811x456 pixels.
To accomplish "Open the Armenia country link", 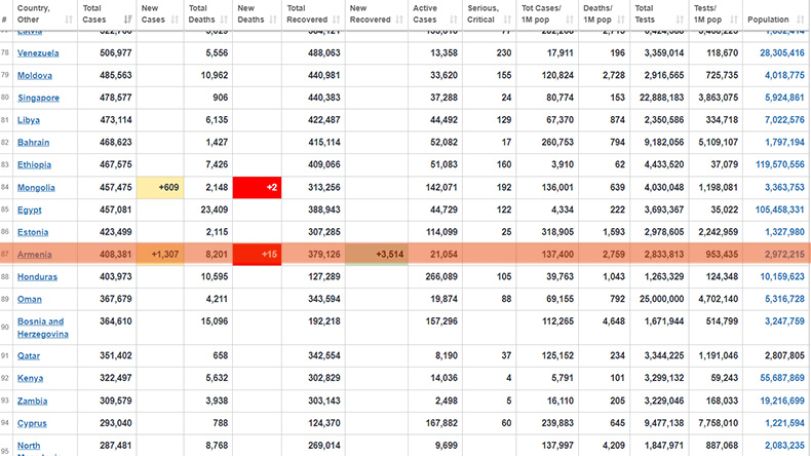I will click(34, 254).
